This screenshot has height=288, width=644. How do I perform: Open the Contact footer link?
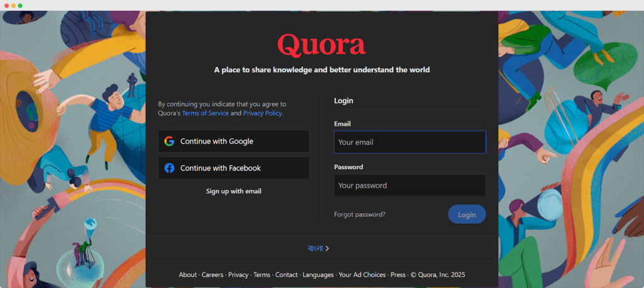[286, 275]
